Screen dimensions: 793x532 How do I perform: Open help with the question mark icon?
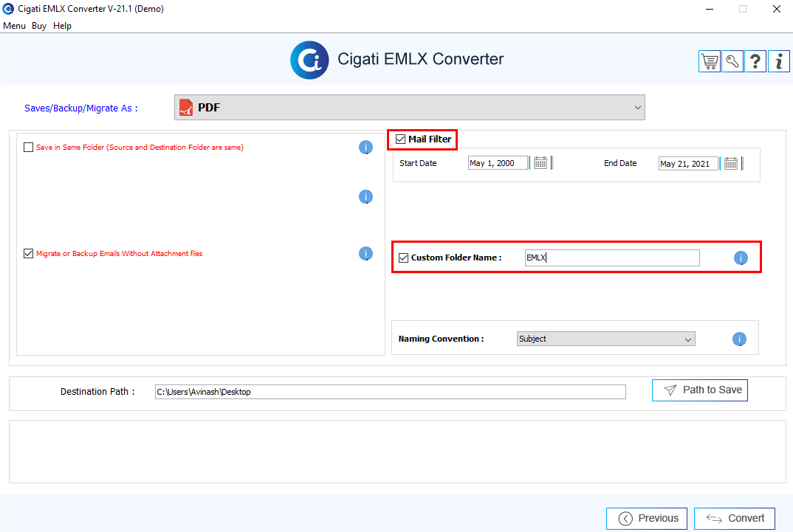755,62
